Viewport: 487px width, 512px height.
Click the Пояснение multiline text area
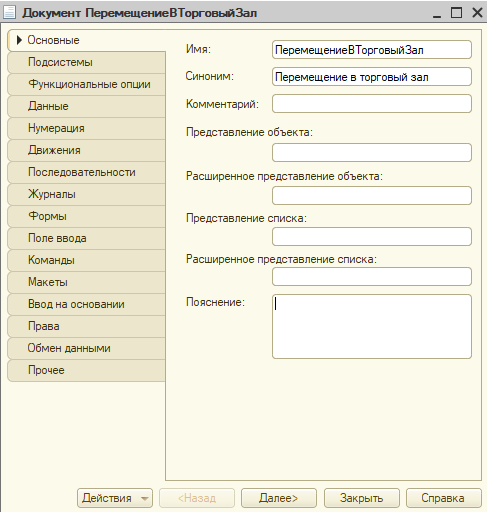tap(372, 327)
